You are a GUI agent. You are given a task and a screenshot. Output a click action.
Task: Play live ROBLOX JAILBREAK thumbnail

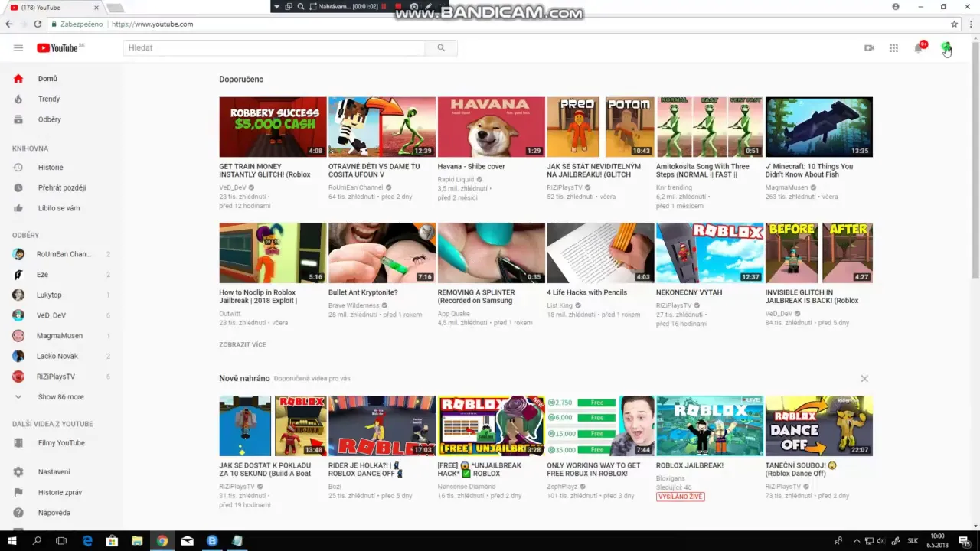(x=710, y=426)
